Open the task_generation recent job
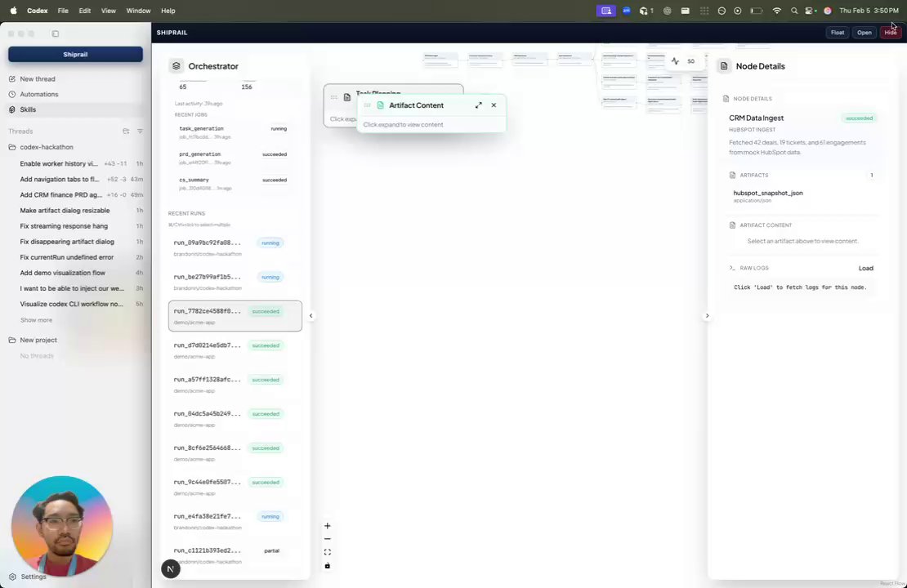 click(233, 132)
